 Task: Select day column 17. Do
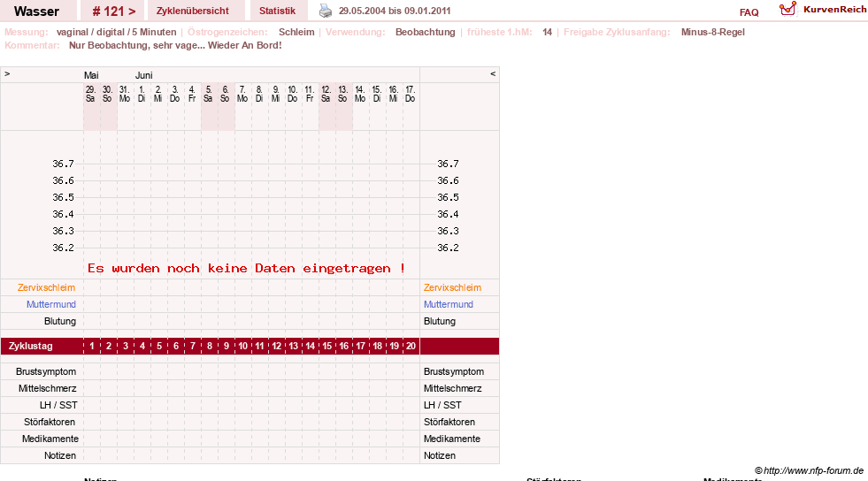tap(410, 94)
